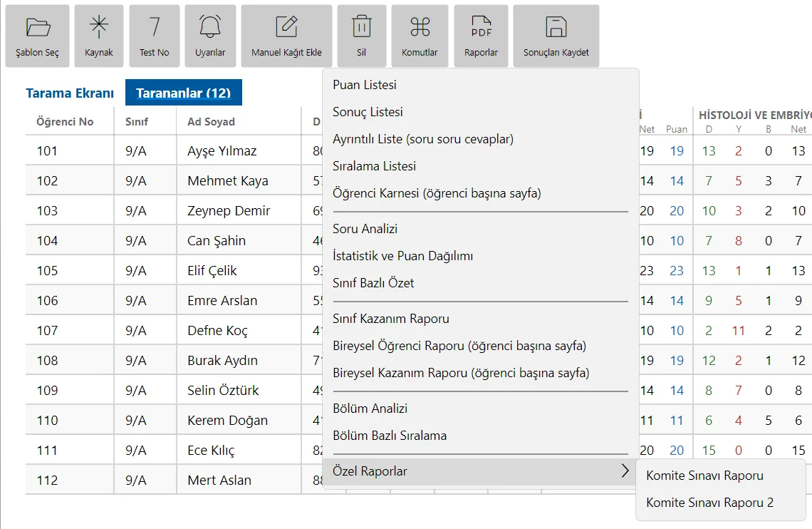Switch to the Tarama Ekranı tab

(x=70, y=93)
